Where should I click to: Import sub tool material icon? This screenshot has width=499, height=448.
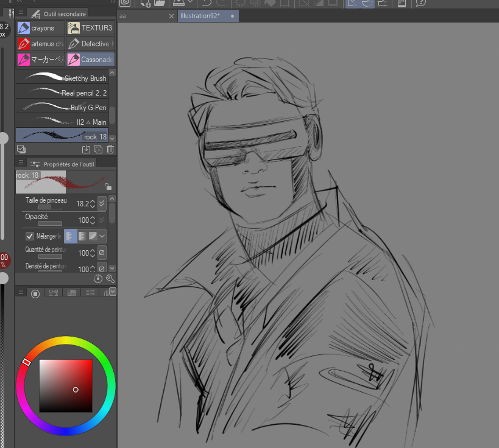(86, 150)
